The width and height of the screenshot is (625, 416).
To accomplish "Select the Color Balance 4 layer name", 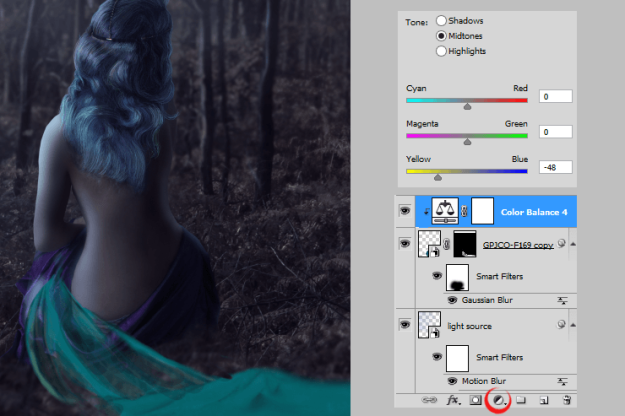I will click(x=534, y=212).
